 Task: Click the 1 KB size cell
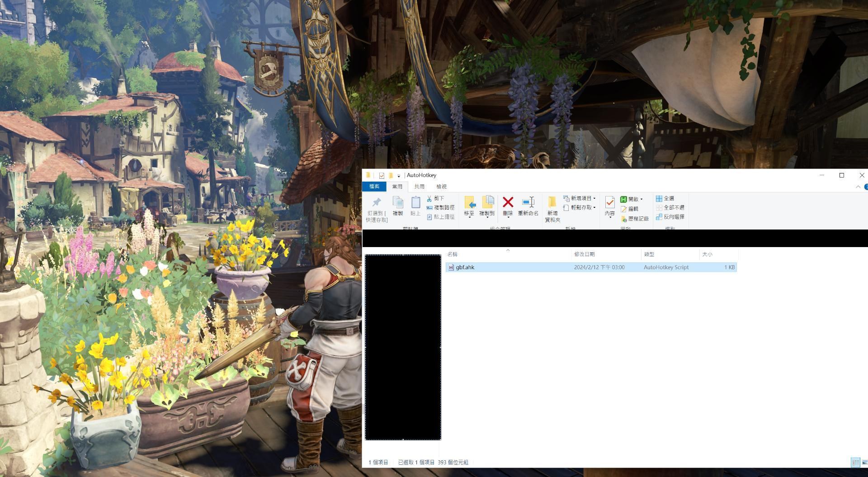coord(730,267)
